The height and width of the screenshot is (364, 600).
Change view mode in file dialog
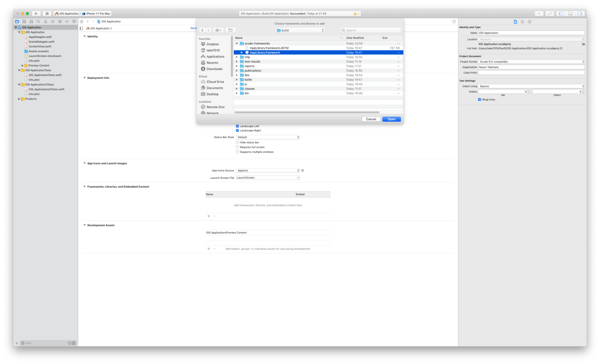coord(218,30)
